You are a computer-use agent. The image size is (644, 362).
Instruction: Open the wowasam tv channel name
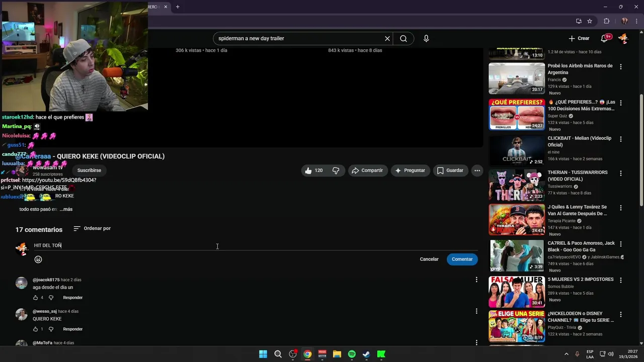click(x=48, y=167)
